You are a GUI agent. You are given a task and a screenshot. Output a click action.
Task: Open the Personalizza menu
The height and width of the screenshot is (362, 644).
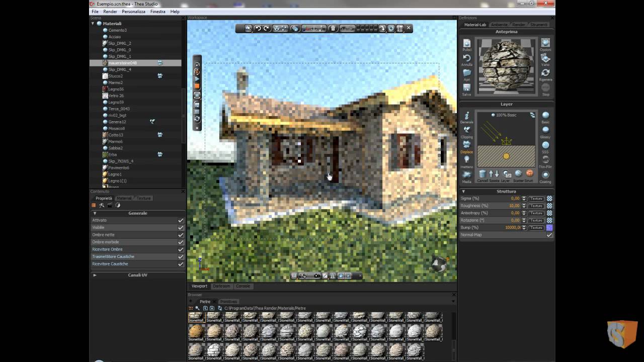[x=133, y=12]
